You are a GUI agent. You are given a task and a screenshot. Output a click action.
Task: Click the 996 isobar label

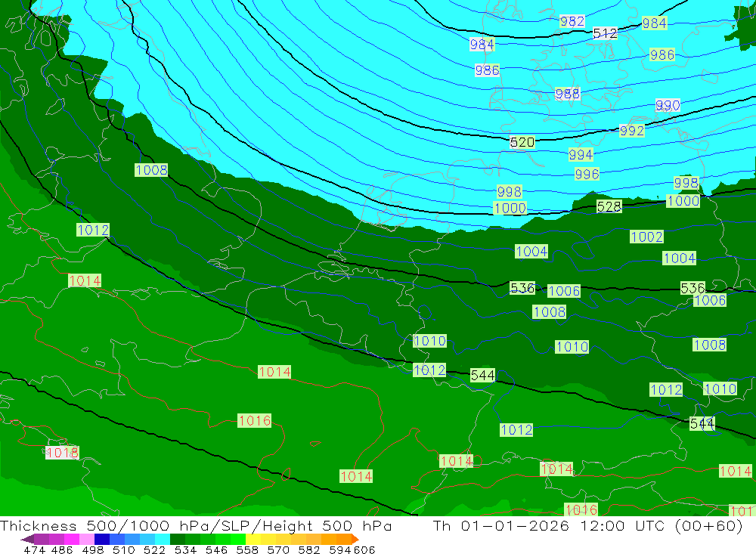[587, 174]
